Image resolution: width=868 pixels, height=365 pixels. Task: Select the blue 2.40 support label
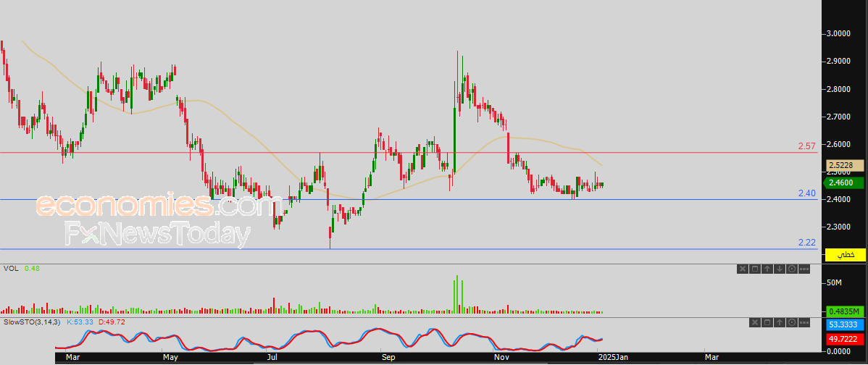coord(806,193)
